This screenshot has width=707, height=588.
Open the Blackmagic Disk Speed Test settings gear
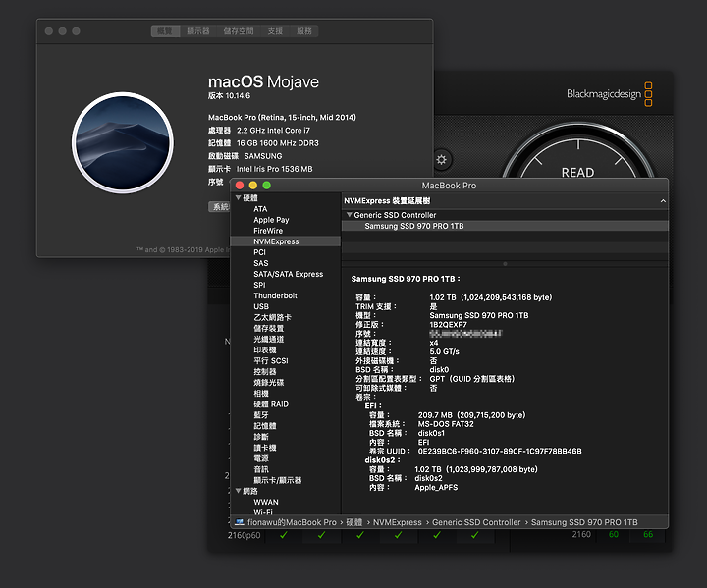[x=441, y=160]
